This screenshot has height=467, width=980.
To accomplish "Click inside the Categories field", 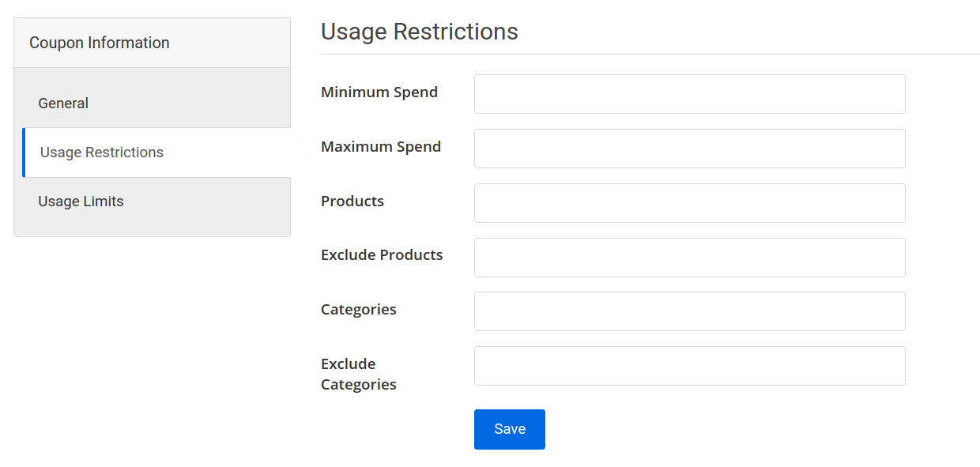I will point(689,311).
